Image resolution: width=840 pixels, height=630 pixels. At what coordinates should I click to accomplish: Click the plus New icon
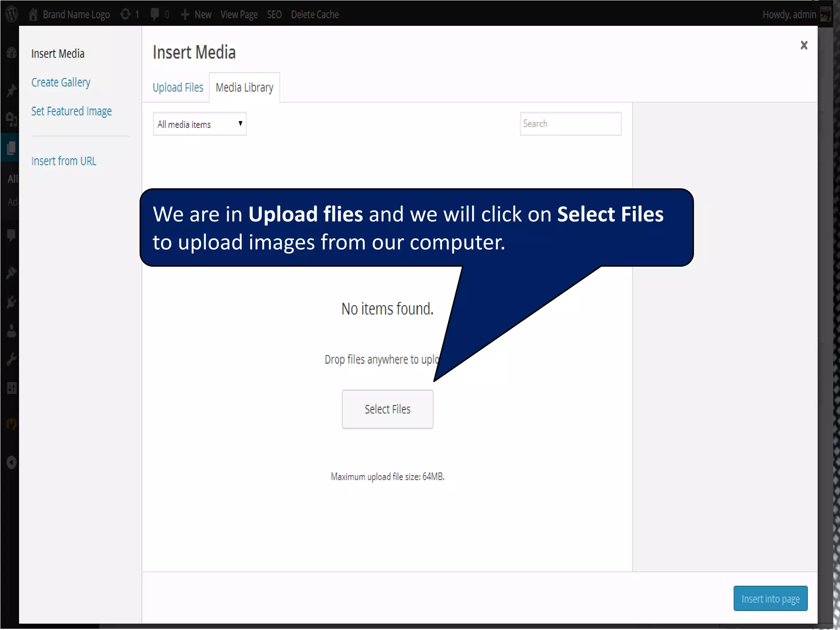point(185,15)
